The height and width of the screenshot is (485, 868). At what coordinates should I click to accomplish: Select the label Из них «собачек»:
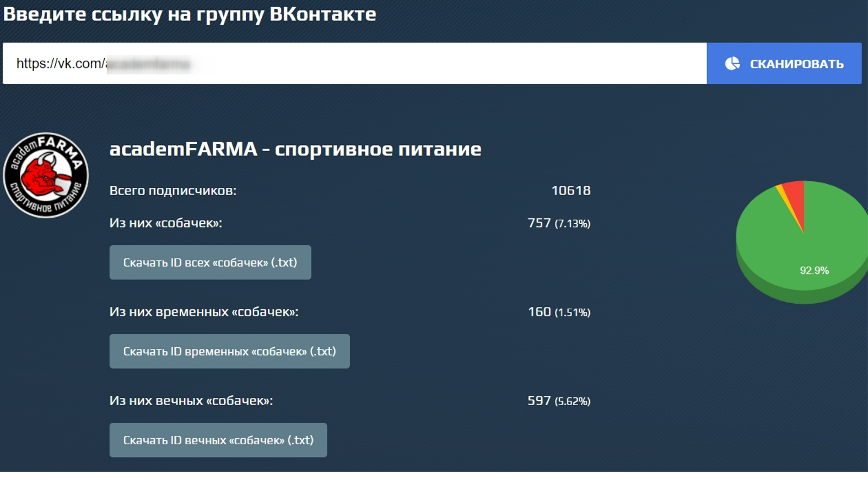166,223
